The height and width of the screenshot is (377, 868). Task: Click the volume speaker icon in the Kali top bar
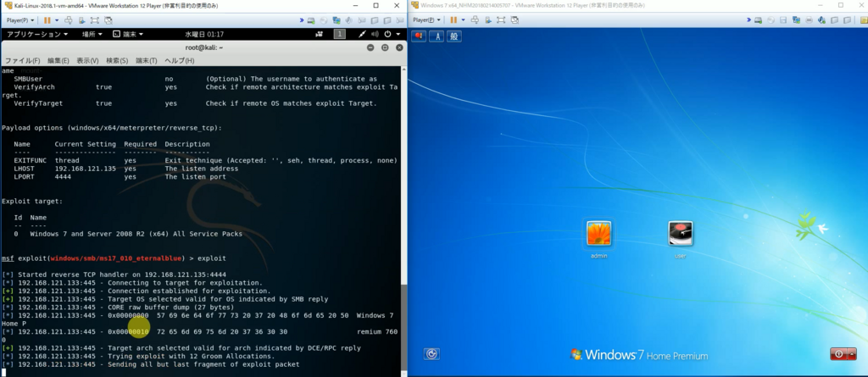coord(375,35)
